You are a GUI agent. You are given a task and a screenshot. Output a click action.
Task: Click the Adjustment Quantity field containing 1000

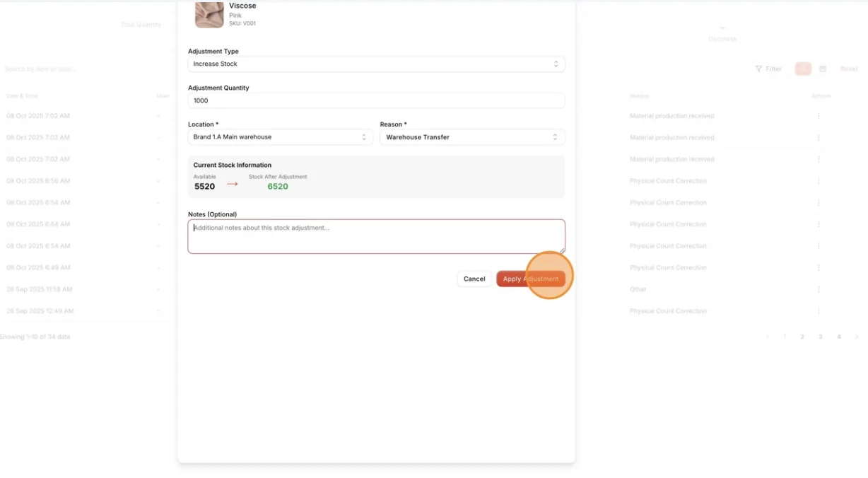coord(376,100)
